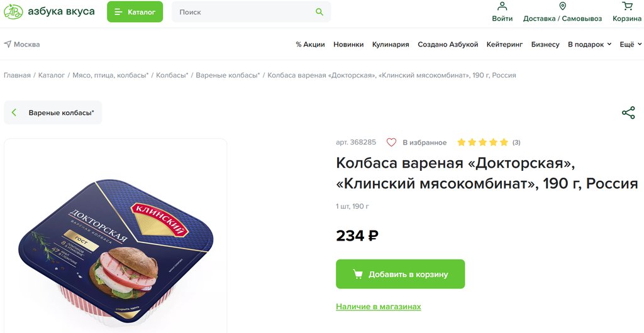This screenshot has width=644, height=333.
Task: Open the Корзина cart icon
Action: (627, 6)
